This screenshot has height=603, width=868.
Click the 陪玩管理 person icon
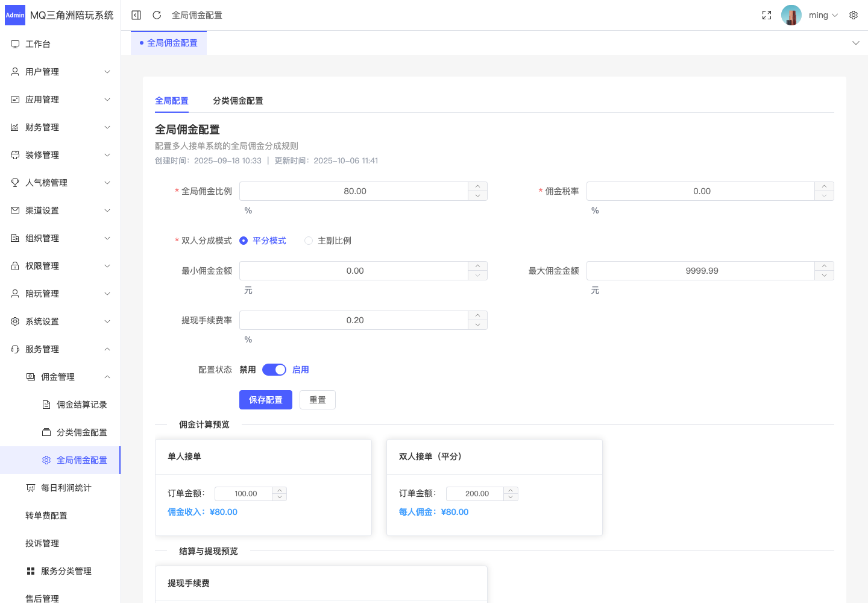click(15, 294)
